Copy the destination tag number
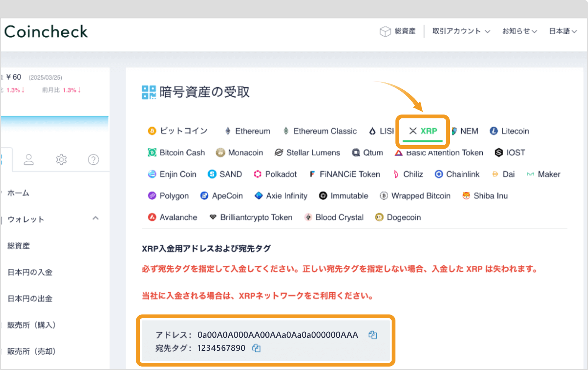The height and width of the screenshot is (370, 588). tap(256, 348)
